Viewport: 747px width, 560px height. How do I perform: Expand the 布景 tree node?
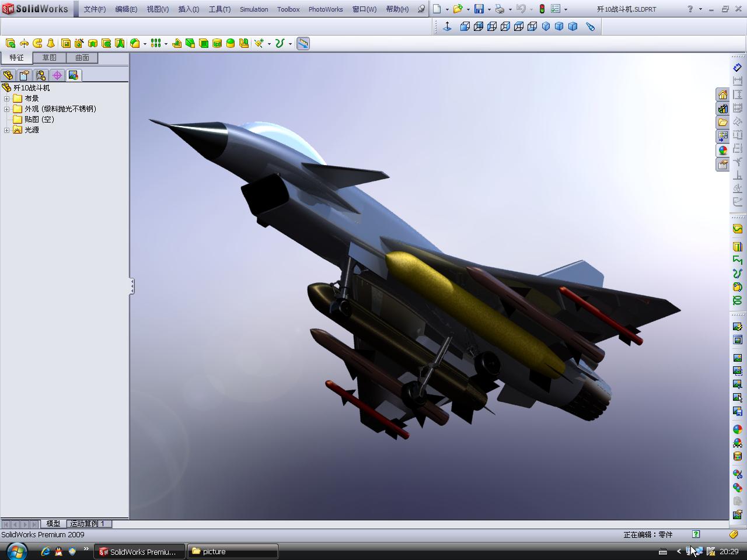(x=6, y=99)
